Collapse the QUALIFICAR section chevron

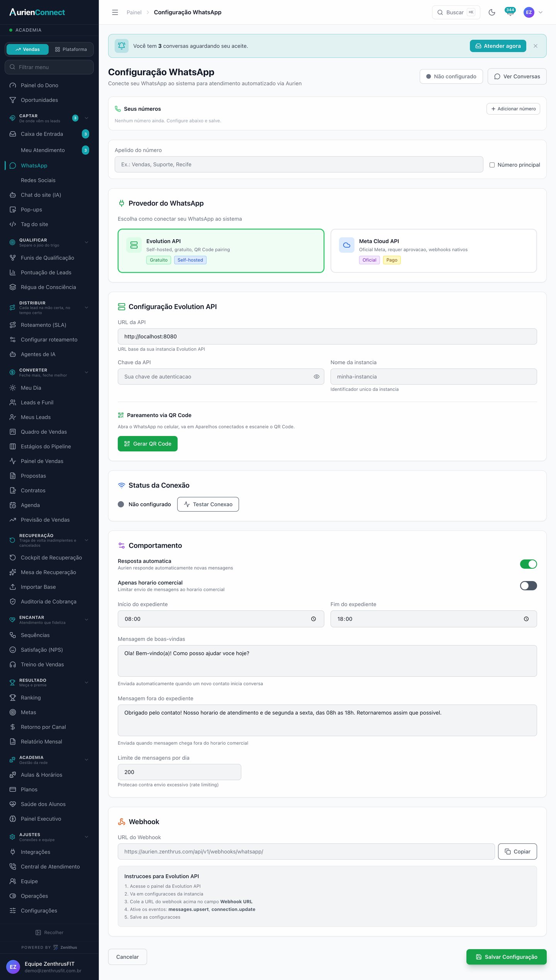click(86, 242)
